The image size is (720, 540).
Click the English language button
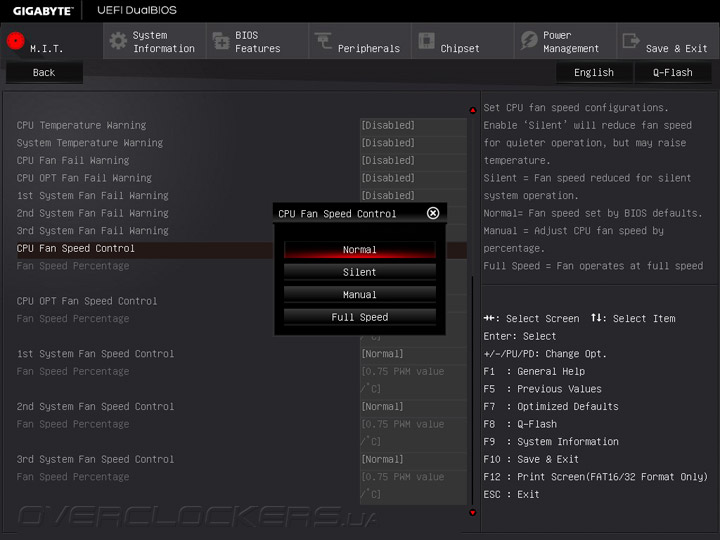coord(594,73)
